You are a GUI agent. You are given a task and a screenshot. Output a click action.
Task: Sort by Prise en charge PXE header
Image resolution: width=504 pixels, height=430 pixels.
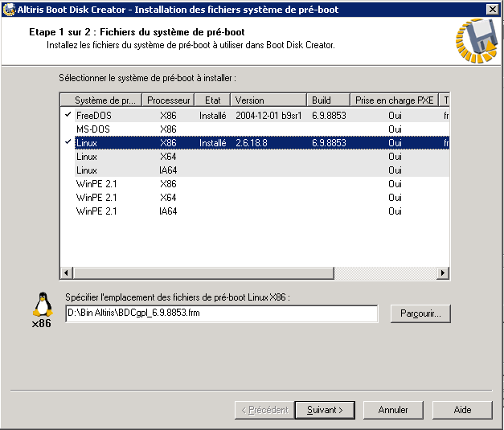pos(394,100)
